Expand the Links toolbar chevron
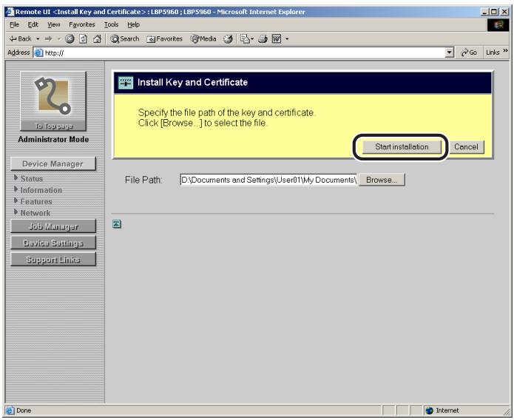Viewport: 514px width, 420px height. 505,51
